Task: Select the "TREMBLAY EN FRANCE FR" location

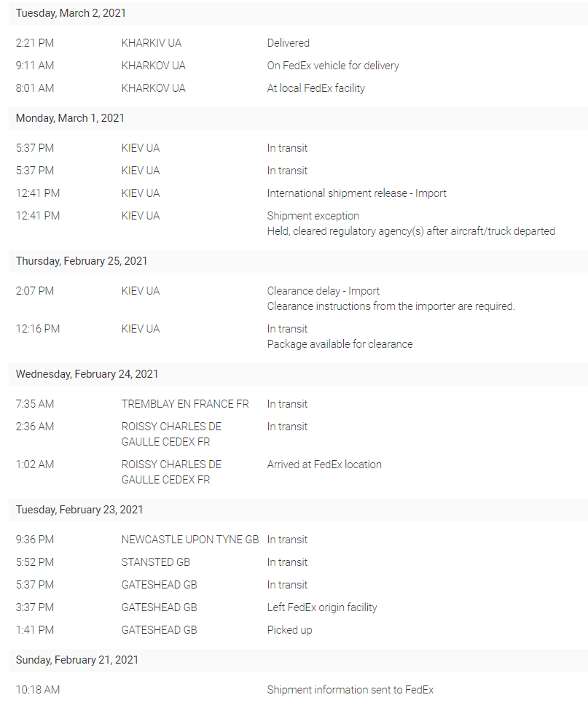Action: (185, 404)
